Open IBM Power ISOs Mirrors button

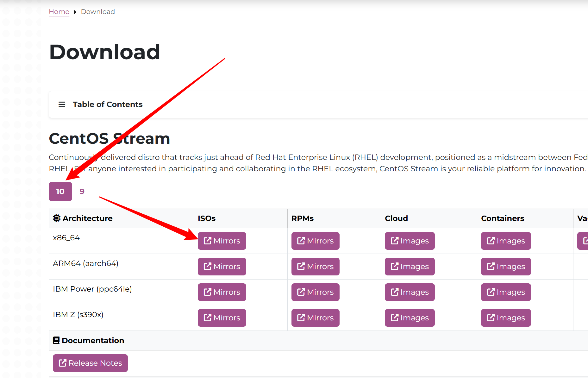(222, 292)
